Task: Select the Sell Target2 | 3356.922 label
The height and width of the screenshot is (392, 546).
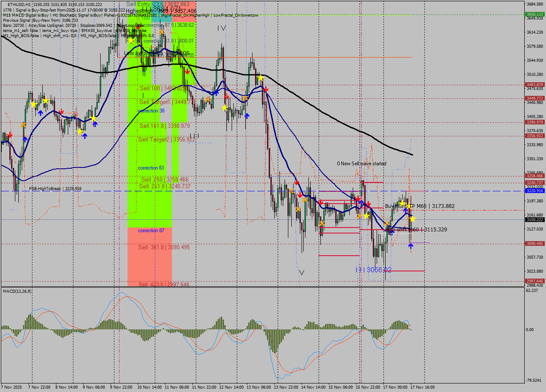Action: tap(167, 139)
